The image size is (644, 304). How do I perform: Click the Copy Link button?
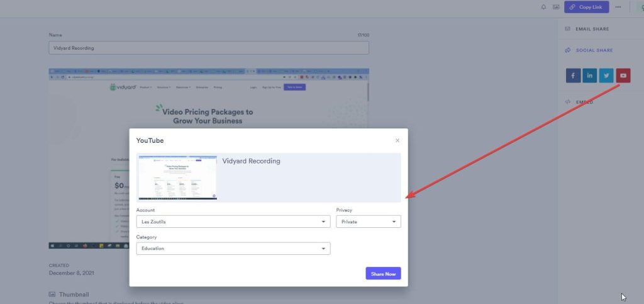coord(587,7)
